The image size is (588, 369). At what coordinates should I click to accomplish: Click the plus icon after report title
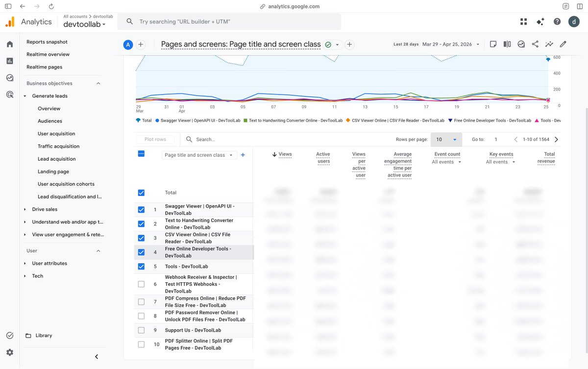point(350,45)
